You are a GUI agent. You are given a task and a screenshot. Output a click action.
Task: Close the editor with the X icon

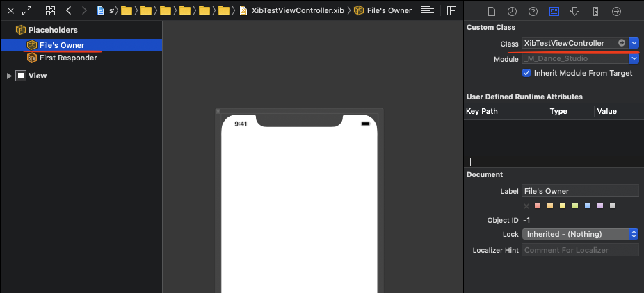point(11,11)
